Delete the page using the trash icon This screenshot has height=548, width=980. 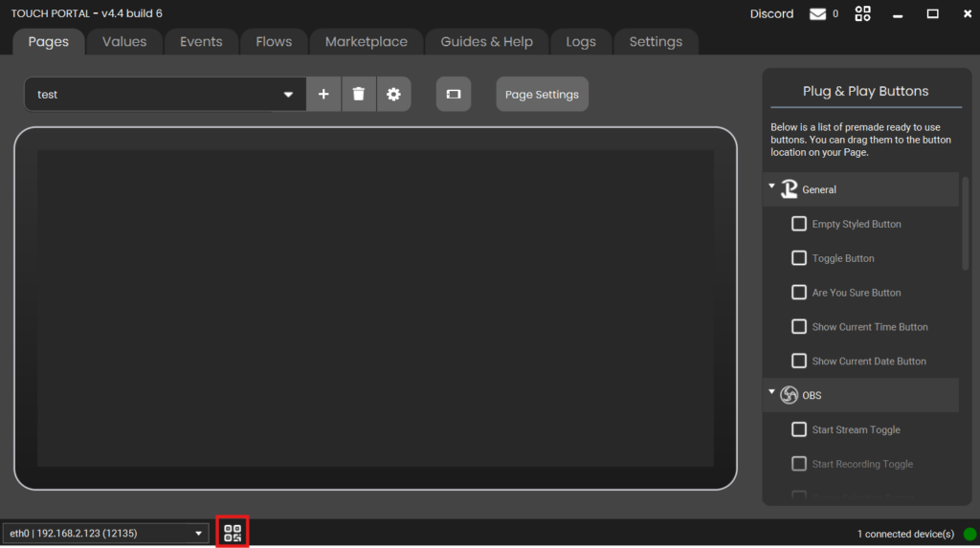359,94
